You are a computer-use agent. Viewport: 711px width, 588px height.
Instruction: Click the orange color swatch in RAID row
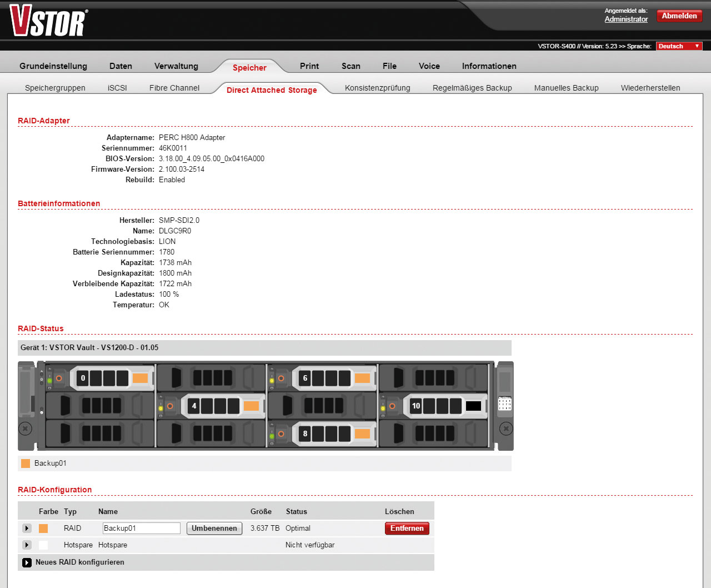[x=43, y=529]
